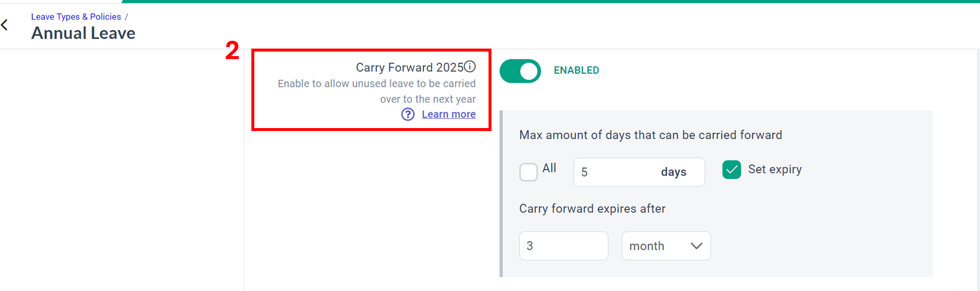
Task: Click the question mark help icon
Action: tap(408, 114)
